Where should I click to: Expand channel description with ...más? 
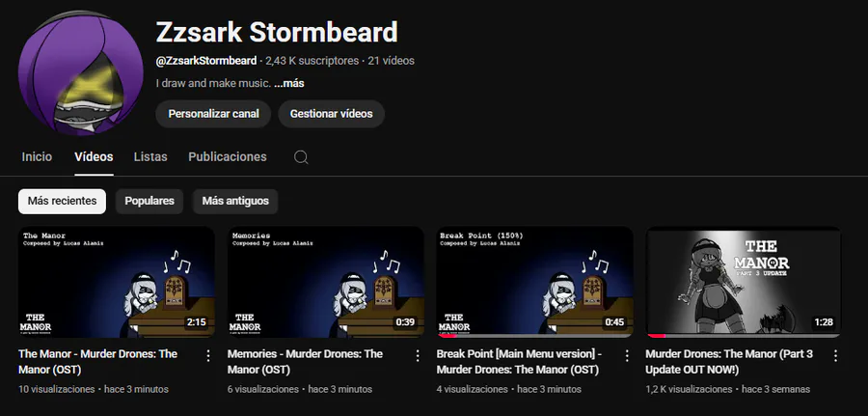tap(289, 84)
